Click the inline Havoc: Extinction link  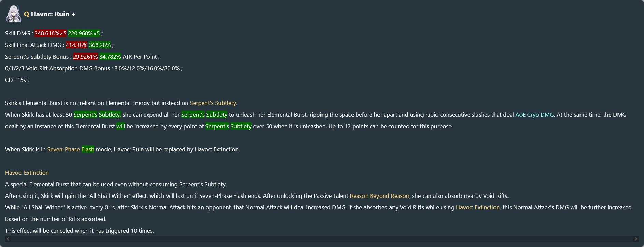coord(478,207)
